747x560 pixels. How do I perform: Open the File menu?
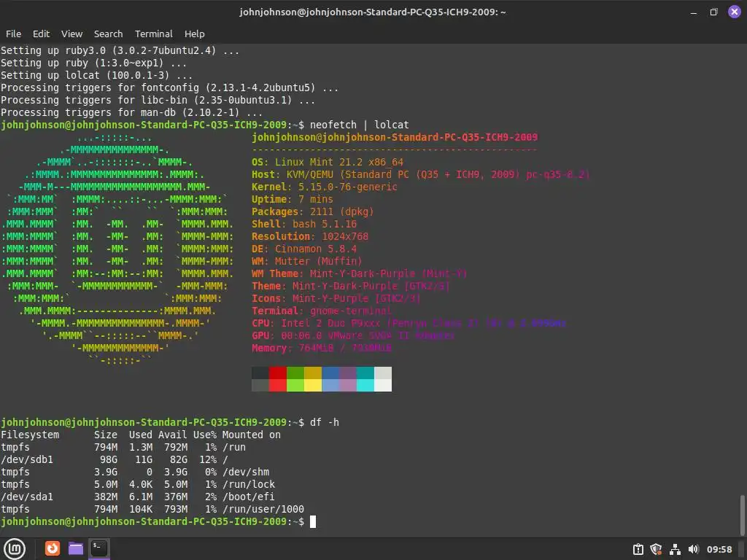13,34
